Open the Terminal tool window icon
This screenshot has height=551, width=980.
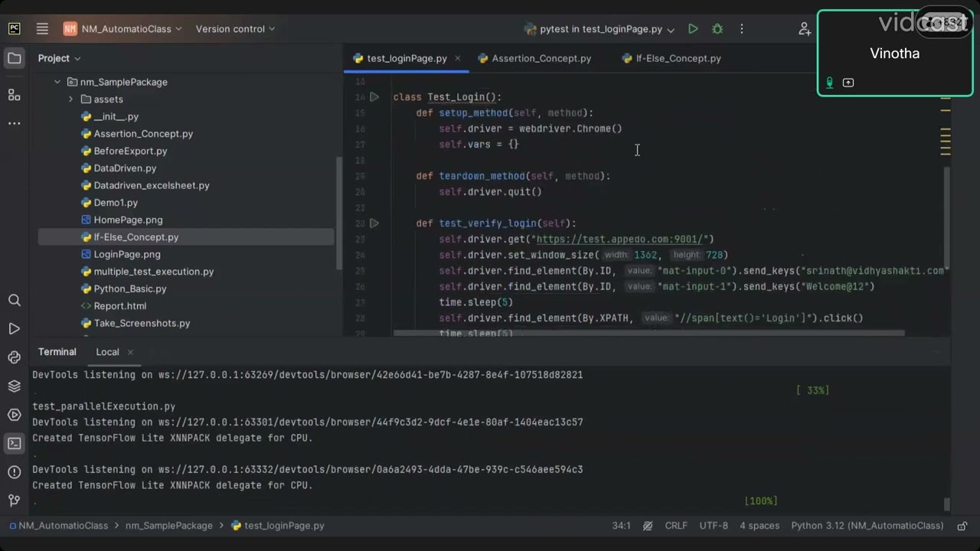coord(15,443)
